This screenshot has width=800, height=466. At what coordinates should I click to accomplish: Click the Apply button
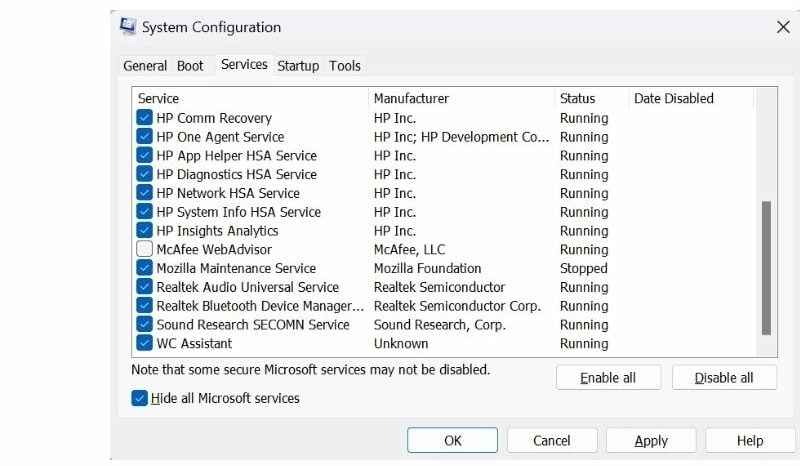(x=651, y=440)
